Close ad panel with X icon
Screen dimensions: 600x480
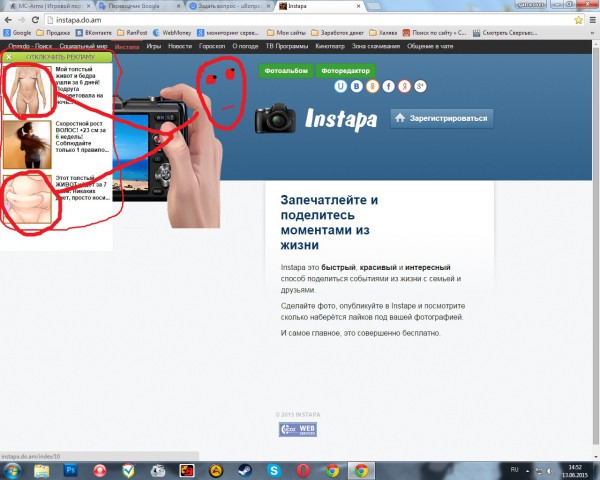point(9,57)
